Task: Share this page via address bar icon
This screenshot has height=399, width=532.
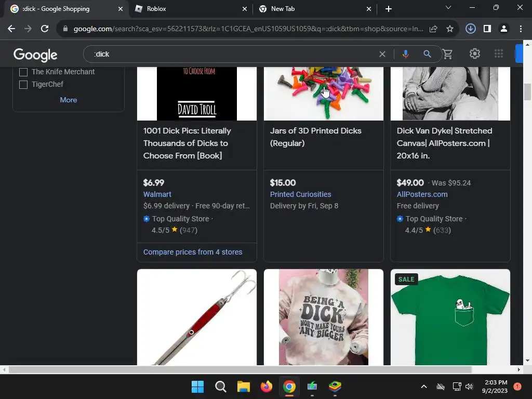Action: (x=433, y=29)
